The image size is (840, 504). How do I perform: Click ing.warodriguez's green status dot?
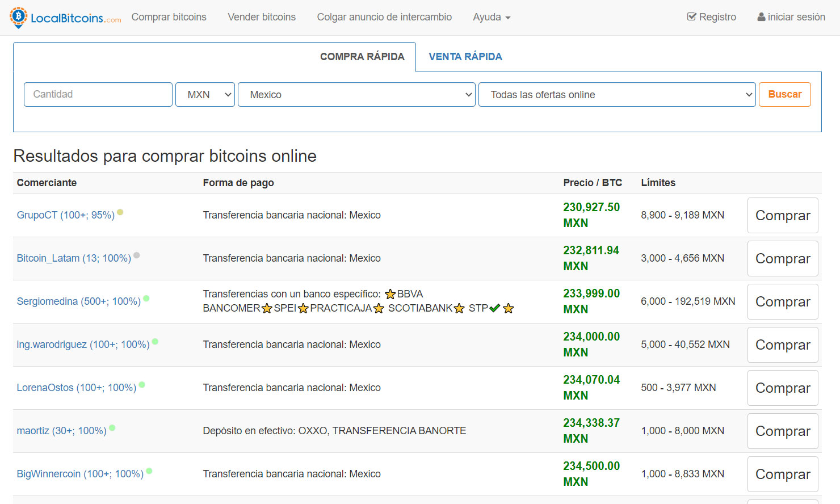pos(156,342)
